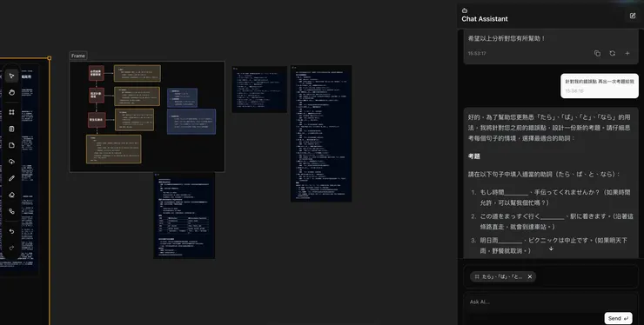Activate the hand pan tool

[x=11, y=92]
